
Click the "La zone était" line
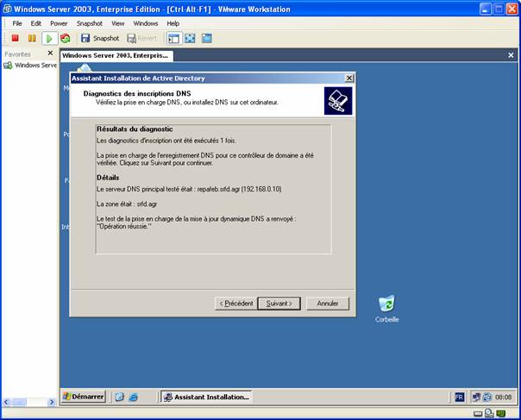coord(127,204)
